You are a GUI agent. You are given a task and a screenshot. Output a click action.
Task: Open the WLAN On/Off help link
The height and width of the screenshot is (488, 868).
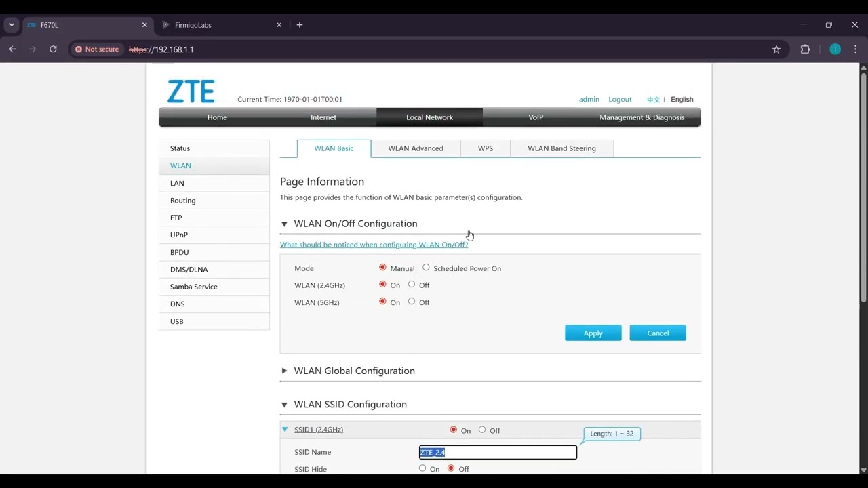[x=374, y=245]
